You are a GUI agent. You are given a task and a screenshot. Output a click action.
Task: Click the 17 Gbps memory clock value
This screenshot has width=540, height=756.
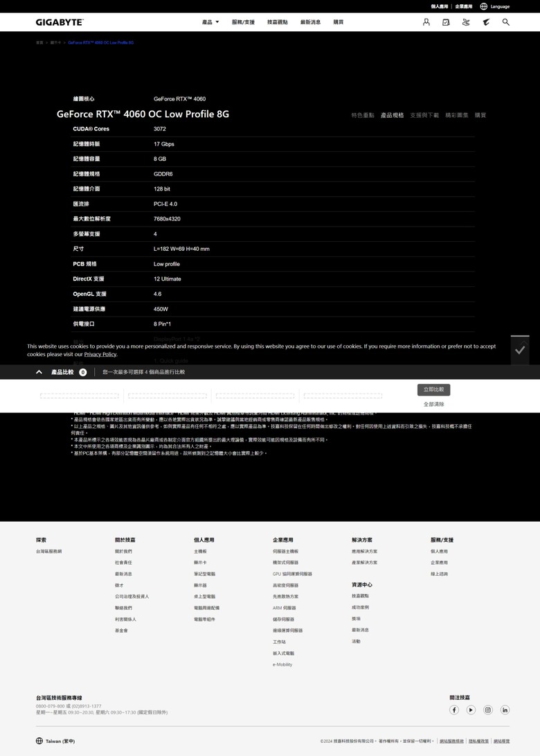pos(164,144)
